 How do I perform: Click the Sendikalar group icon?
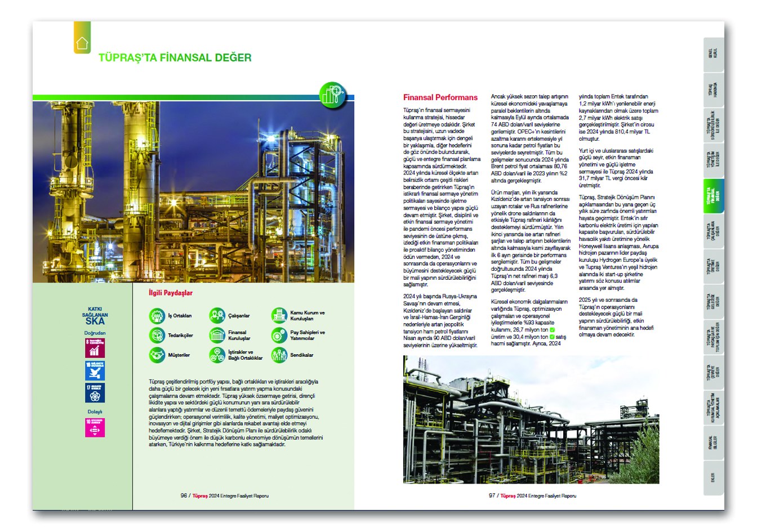pos(279,355)
